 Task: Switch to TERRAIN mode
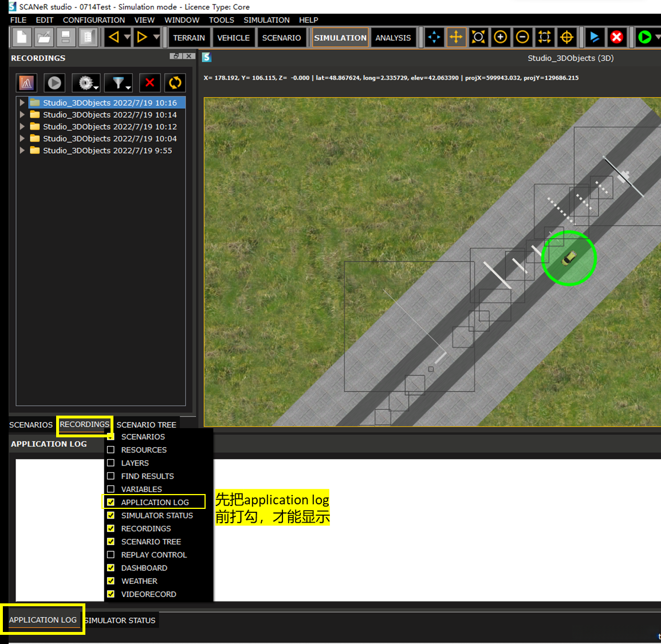189,37
